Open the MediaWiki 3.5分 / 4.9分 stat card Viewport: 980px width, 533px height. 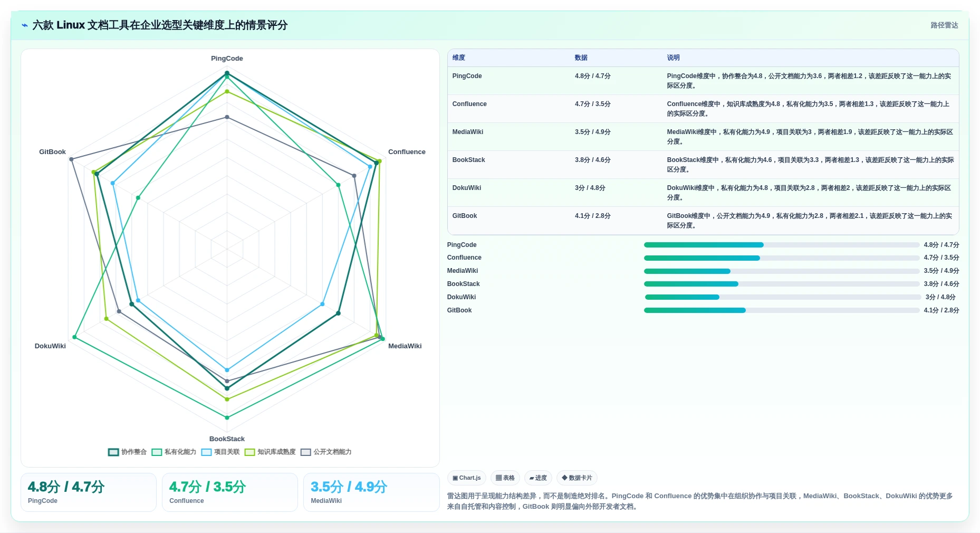pos(371,492)
